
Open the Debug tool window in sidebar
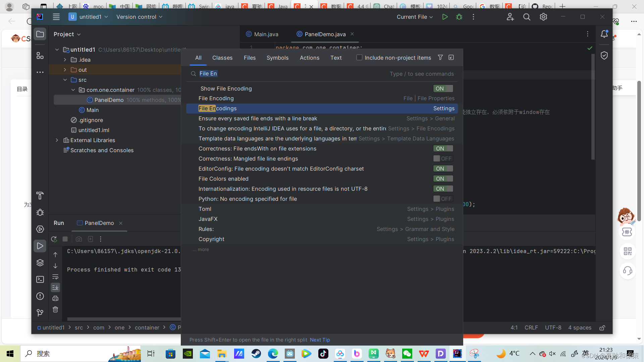coord(40,213)
